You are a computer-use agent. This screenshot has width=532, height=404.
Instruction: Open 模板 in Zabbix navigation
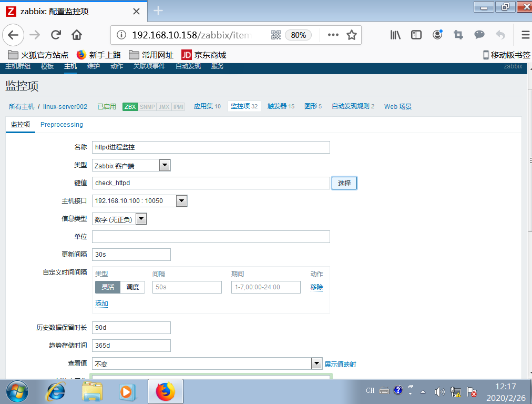point(47,66)
